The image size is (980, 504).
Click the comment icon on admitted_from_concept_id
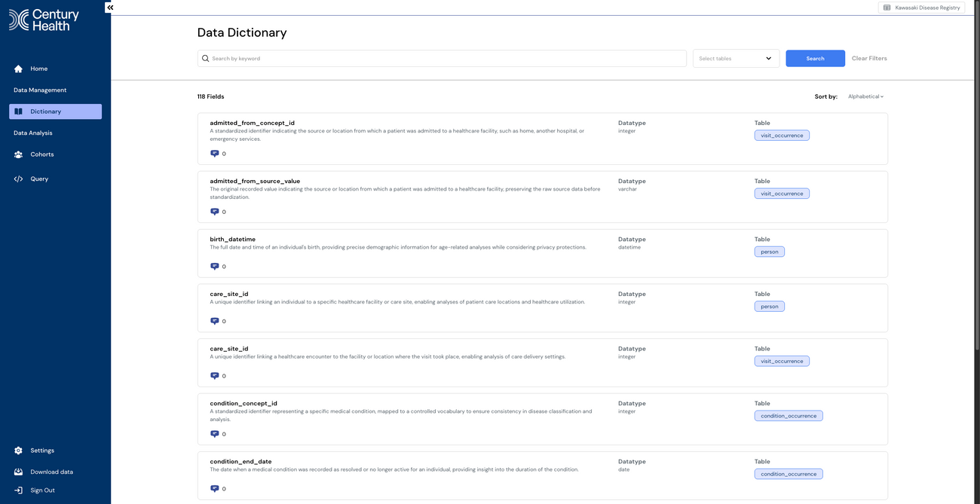point(214,153)
